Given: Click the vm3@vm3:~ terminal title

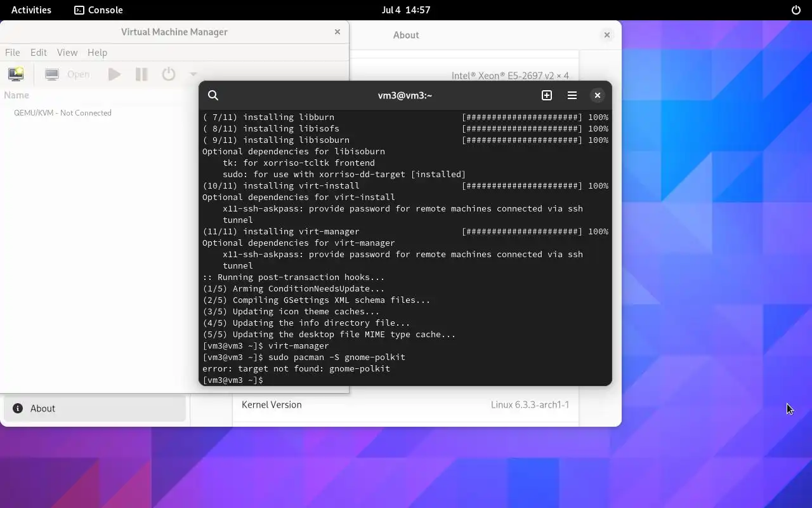Looking at the screenshot, I should click(405, 95).
